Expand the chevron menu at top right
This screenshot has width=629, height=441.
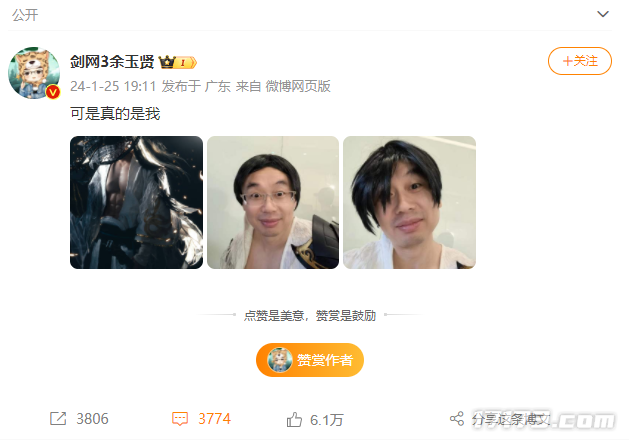tap(603, 14)
